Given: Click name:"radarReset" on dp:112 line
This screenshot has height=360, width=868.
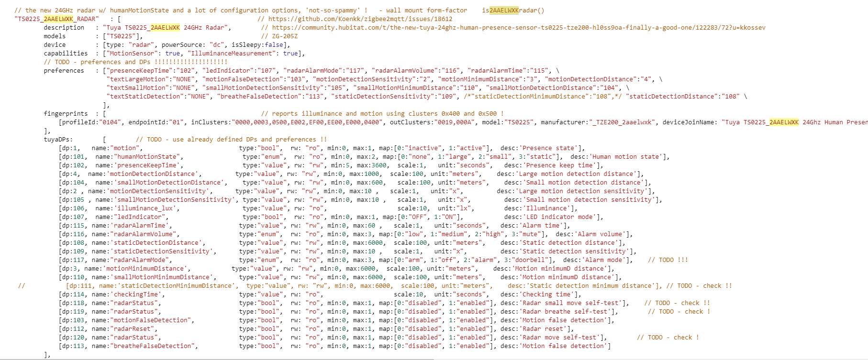Looking at the screenshot, I should pos(123,329).
